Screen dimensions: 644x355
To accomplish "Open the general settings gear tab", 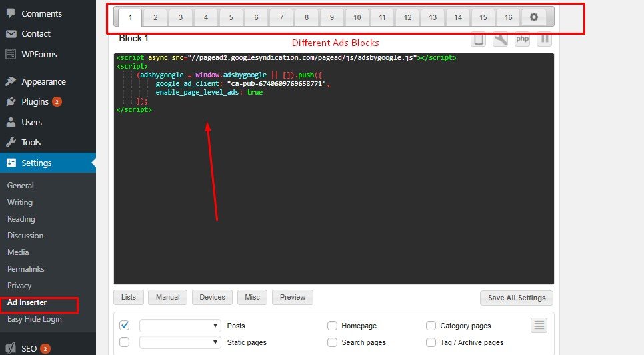I will (x=533, y=17).
